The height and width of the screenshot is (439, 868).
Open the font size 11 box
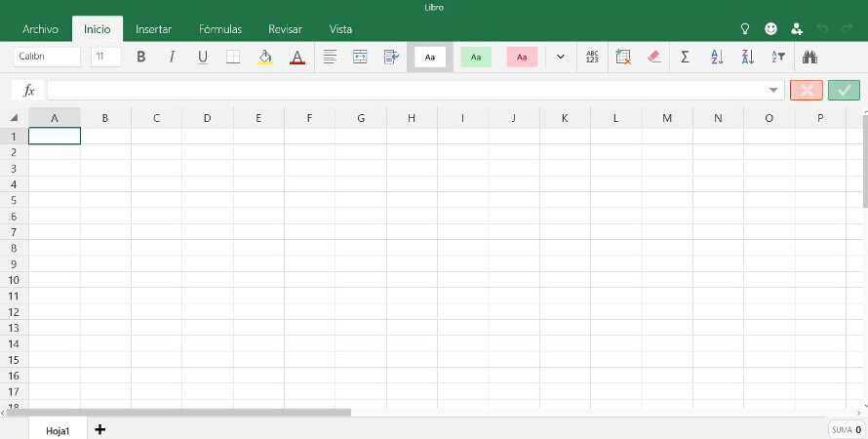(x=105, y=57)
